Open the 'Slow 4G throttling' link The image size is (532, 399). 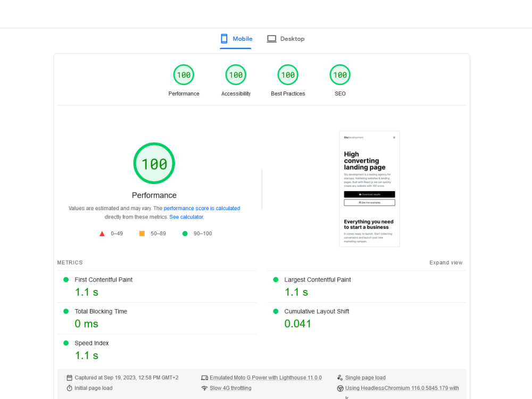tap(230, 388)
